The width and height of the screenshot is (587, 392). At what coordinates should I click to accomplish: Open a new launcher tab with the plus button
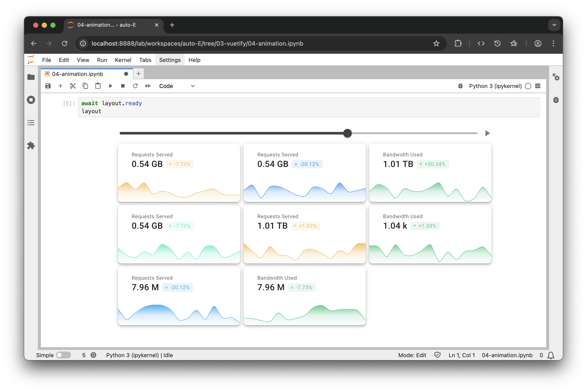(x=139, y=74)
